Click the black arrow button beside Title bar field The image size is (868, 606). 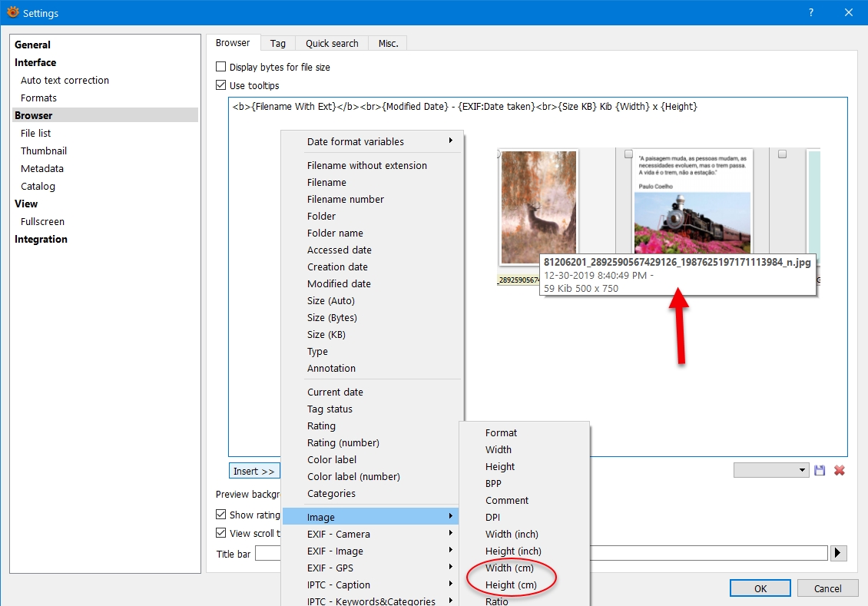[839, 553]
